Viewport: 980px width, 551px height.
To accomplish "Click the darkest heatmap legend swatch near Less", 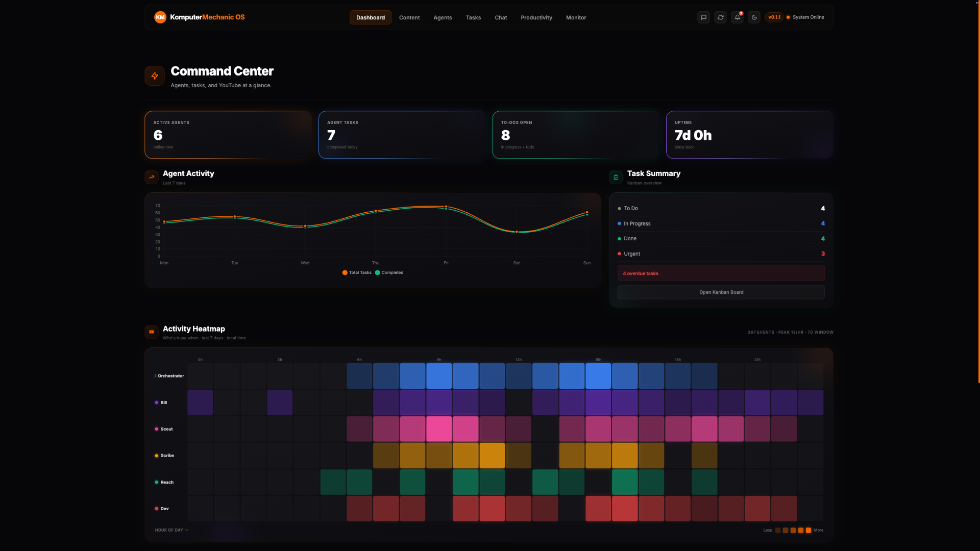I will 778,531.
